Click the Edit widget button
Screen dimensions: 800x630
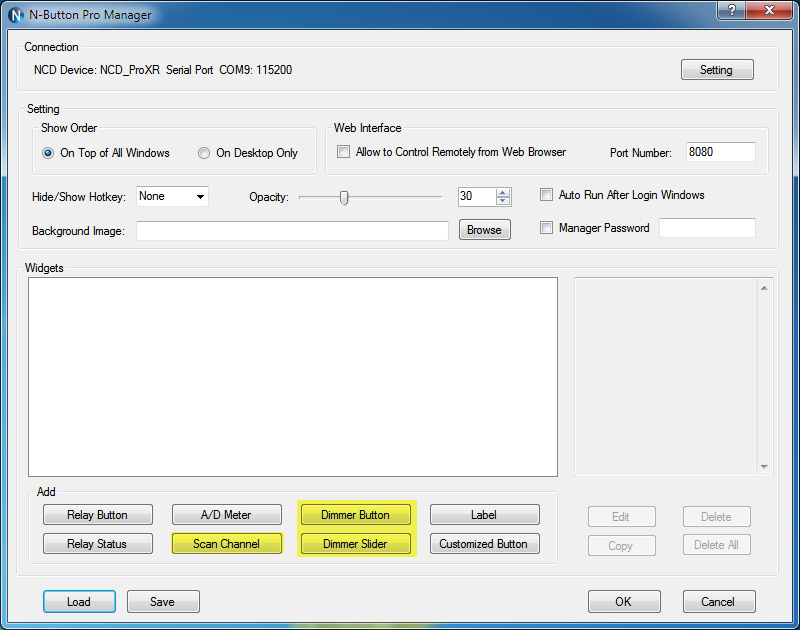[621, 517]
